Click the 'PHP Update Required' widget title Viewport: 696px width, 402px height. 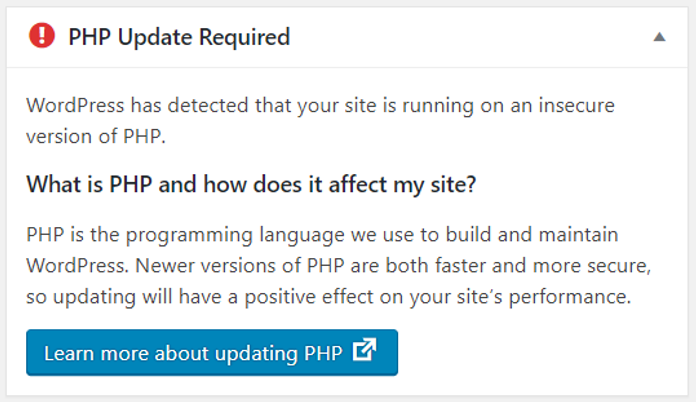tap(179, 37)
